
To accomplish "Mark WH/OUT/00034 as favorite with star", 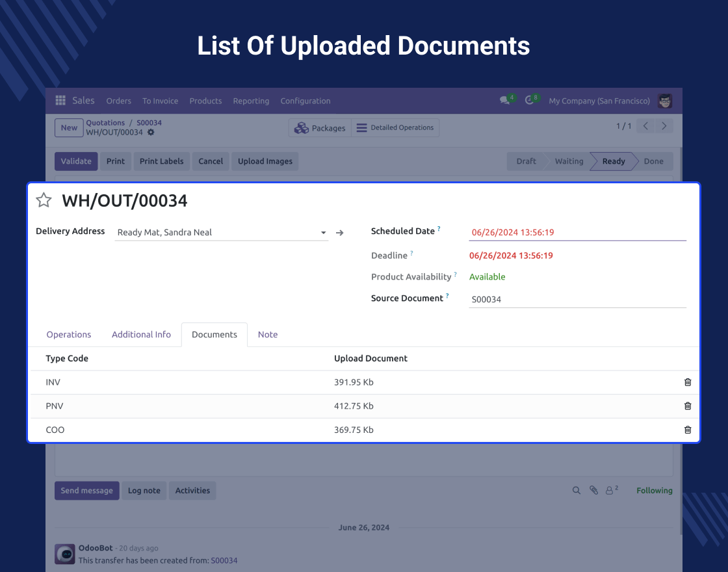I will click(x=44, y=200).
